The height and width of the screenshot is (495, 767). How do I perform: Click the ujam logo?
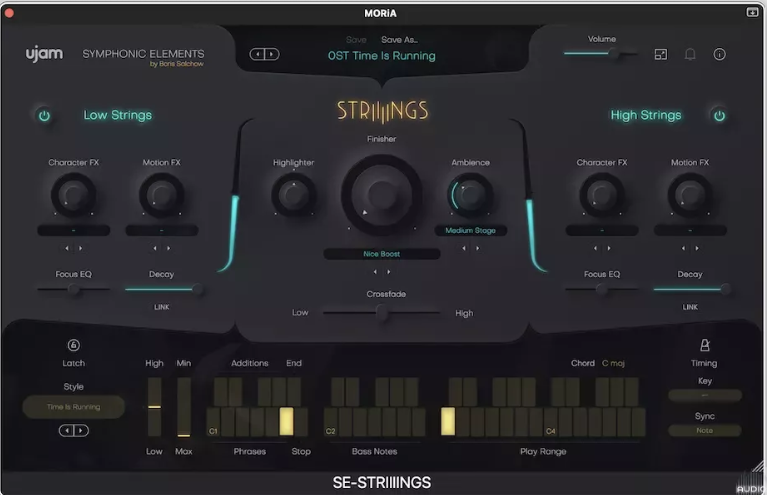point(44,54)
